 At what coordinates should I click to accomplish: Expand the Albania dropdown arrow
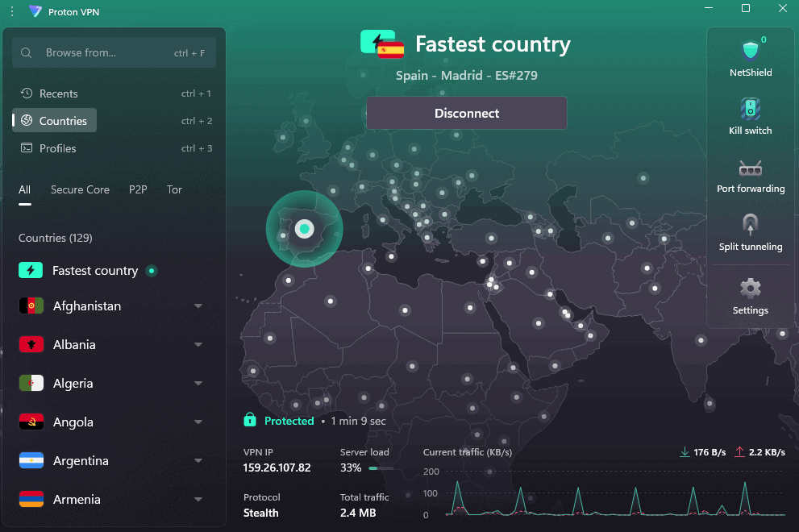click(x=198, y=345)
